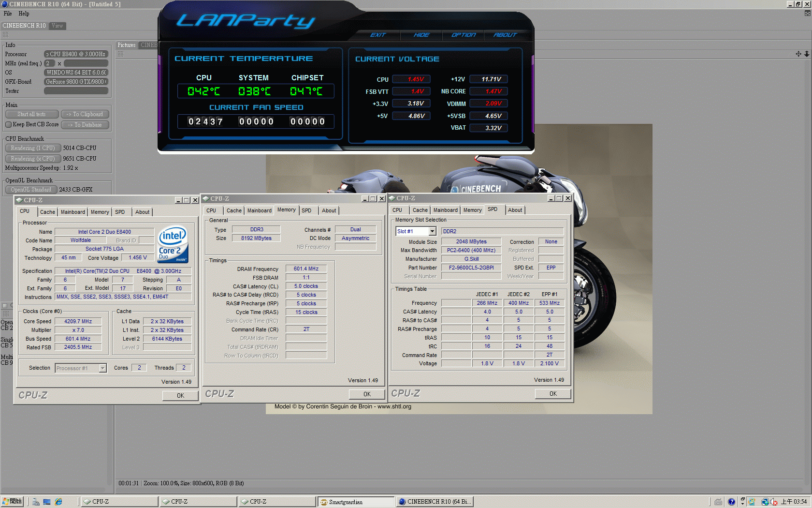Click the blue help icon in the taskbar
Viewport: 812px width, 508px height.
731,502
